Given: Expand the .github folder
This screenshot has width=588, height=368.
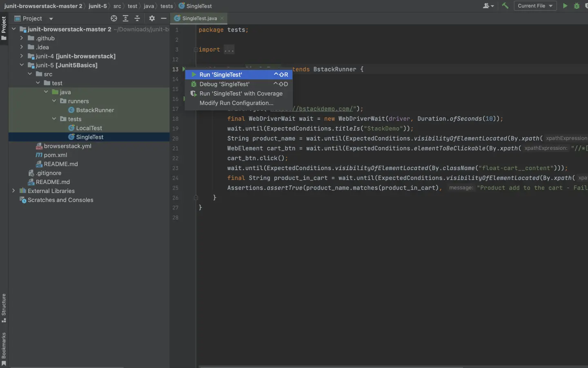Looking at the screenshot, I should (x=22, y=38).
